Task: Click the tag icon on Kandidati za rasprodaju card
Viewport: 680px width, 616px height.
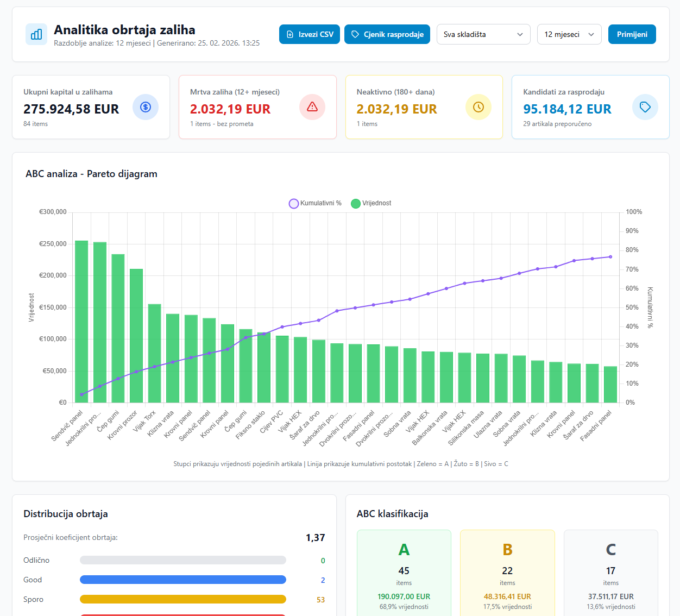Action: (645, 107)
